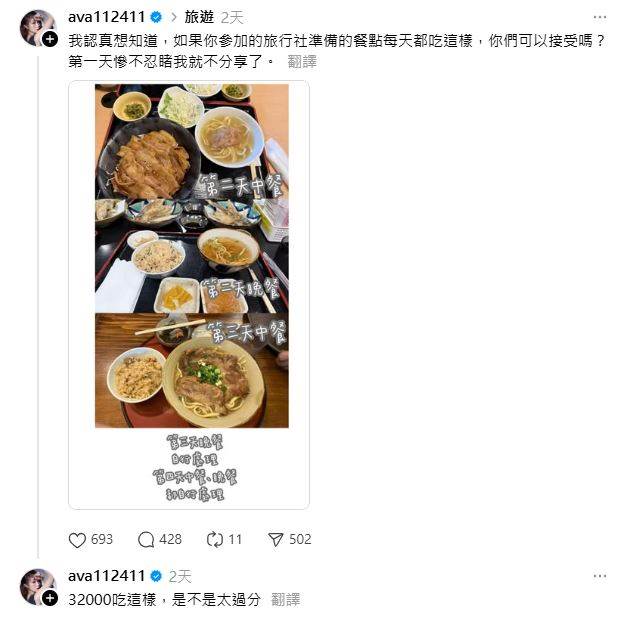Click chevron arrow before 旅遊 topic
Screen dimensions: 619x622
pyautogui.click(x=174, y=17)
